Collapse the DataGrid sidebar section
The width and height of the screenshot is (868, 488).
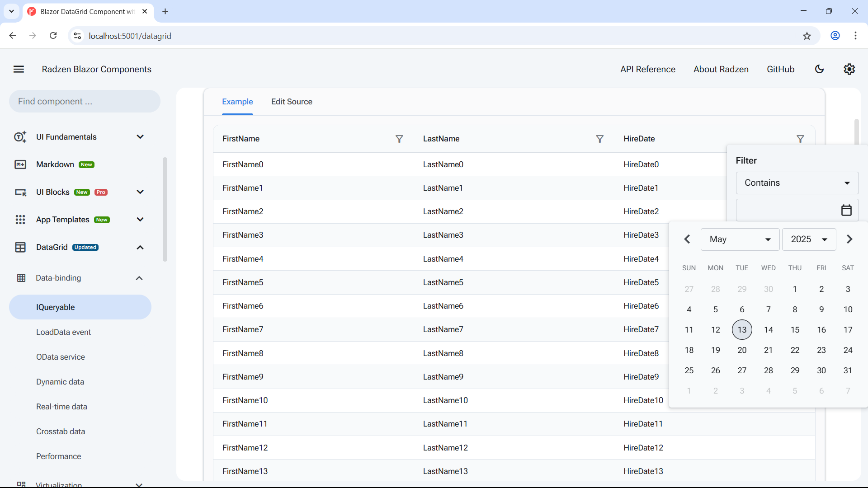pos(140,247)
